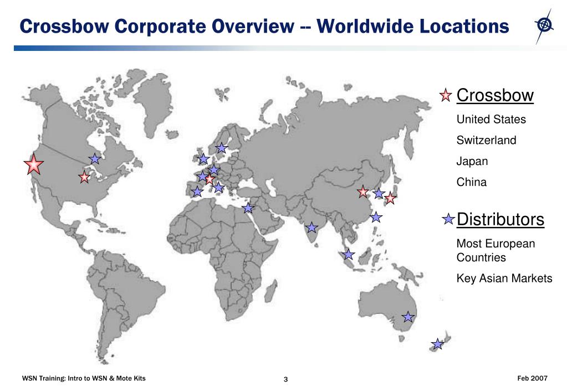Image resolution: width=567 pixels, height=392 pixels.
Task: Click the blue star over Germany
Action: 214,169
